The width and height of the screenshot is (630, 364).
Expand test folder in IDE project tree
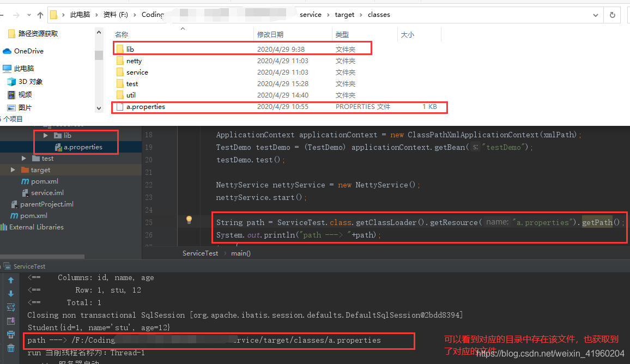(x=23, y=158)
